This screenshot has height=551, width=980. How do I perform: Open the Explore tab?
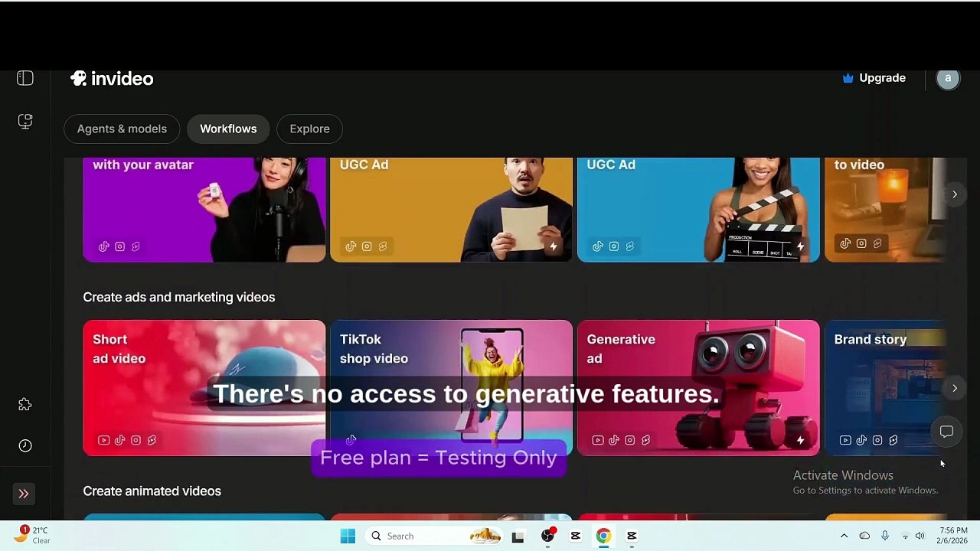(x=309, y=129)
